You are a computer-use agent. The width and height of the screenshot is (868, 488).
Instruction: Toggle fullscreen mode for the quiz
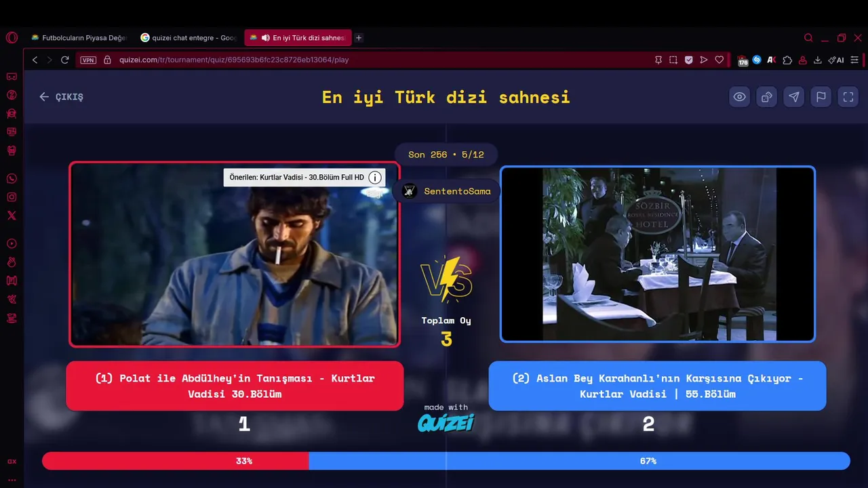click(x=848, y=97)
